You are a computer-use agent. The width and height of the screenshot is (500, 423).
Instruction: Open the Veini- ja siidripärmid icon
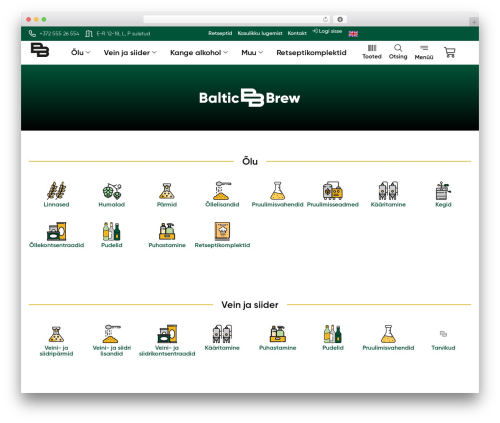pyautogui.click(x=56, y=334)
